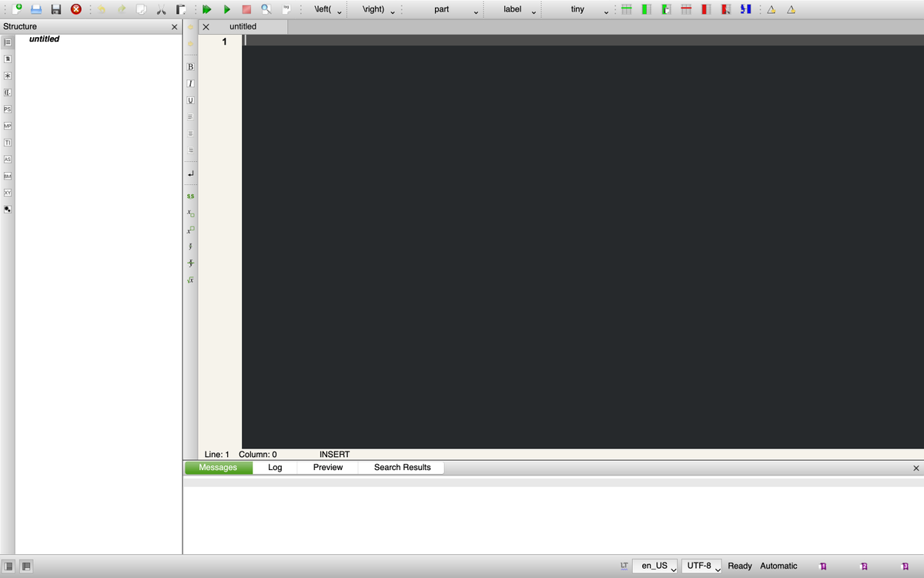Switch to Search Results tab
Viewport: 924px width, 578px height.
tap(402, 467)
